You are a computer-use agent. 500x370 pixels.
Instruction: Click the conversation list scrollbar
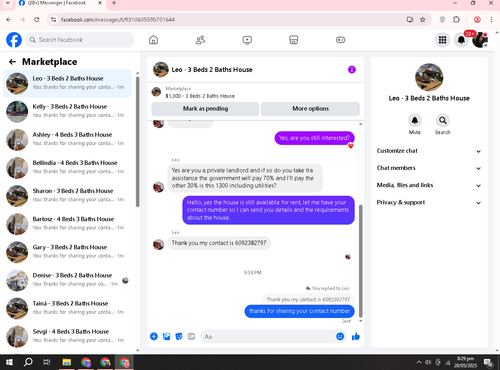pyautogui.click(x=137, y=142)
